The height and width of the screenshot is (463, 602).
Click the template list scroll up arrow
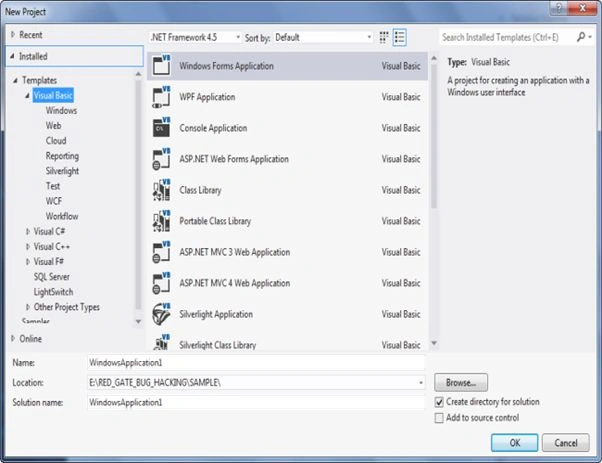[x=434, y=58]
